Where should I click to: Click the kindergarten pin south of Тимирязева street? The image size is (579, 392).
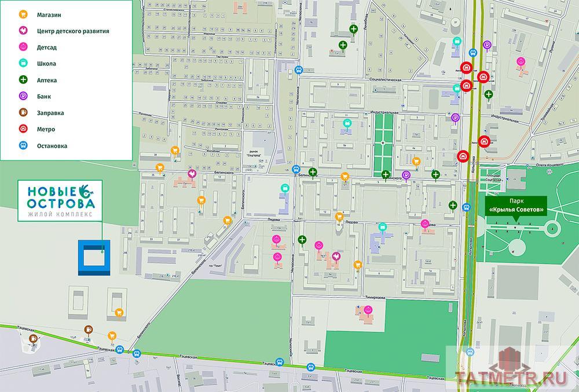[368, 311]
